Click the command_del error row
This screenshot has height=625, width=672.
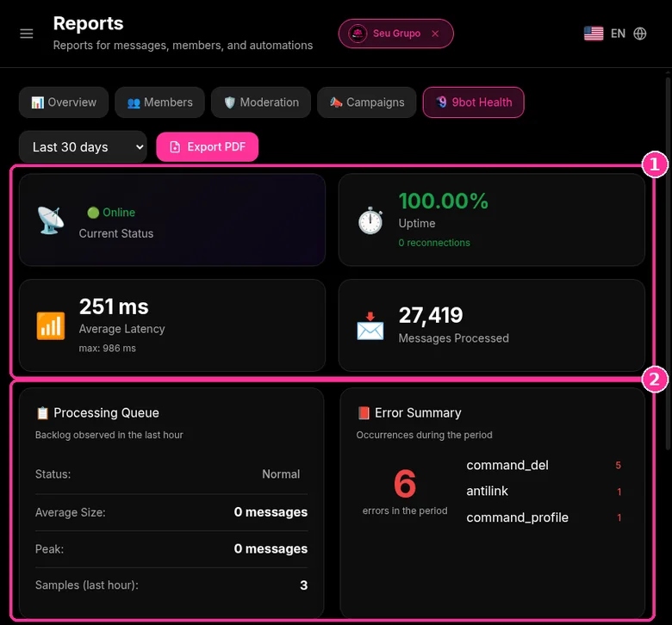(544, 465)
